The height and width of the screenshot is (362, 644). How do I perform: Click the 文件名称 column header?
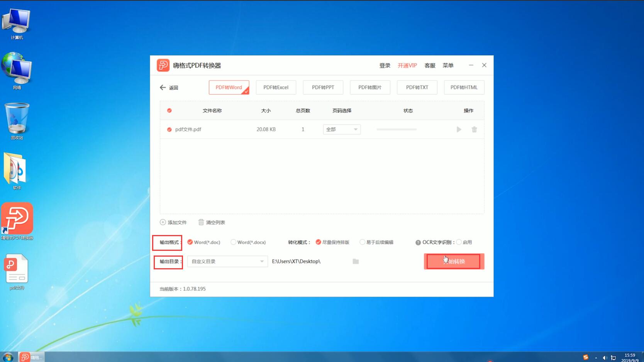point(212,111)
